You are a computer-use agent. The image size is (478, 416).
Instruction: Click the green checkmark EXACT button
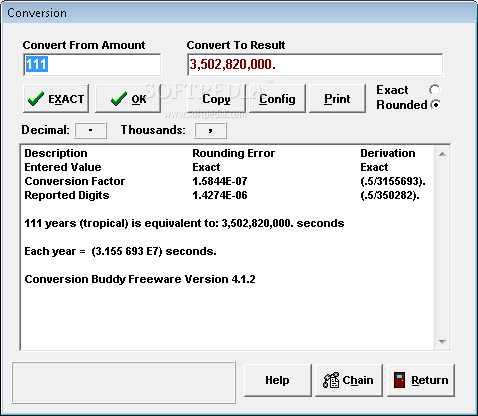tap(56, 99)
